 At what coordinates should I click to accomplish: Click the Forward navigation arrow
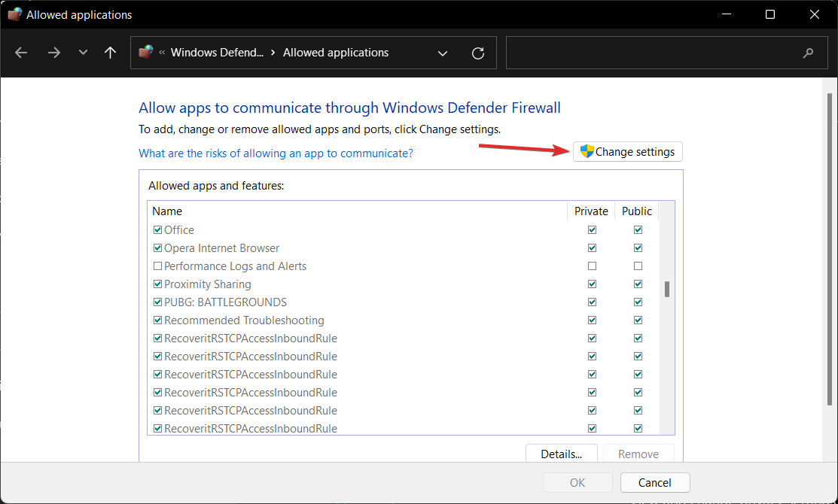tap(53, 53)
